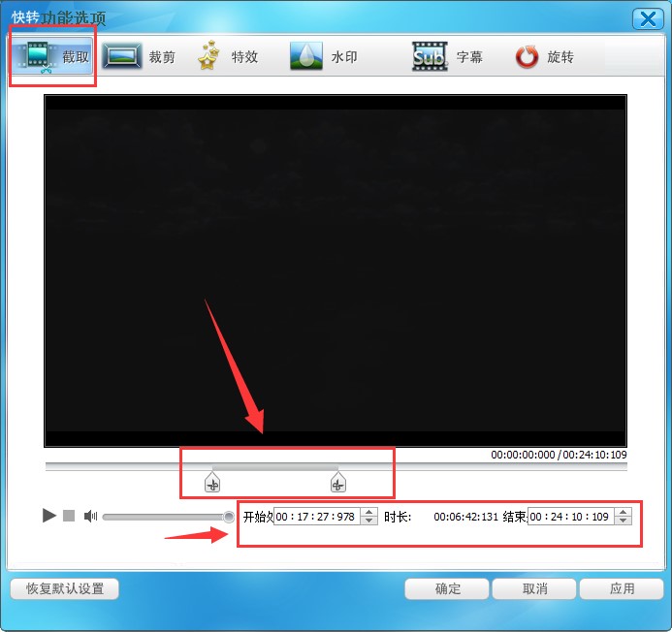This screenshot has width=672, height=632.
Task: Click 恢复默认设置 restore defaults button
Action: tap(65, 588)
